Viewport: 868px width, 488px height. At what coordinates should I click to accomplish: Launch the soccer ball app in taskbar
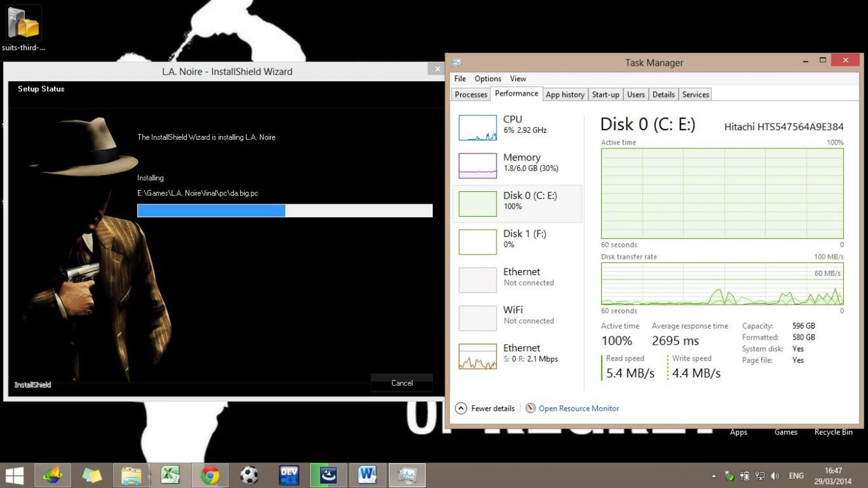249,476
